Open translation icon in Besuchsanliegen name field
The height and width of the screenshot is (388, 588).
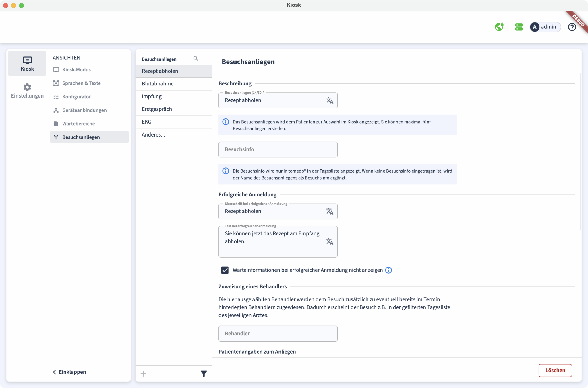click(330, 100)
